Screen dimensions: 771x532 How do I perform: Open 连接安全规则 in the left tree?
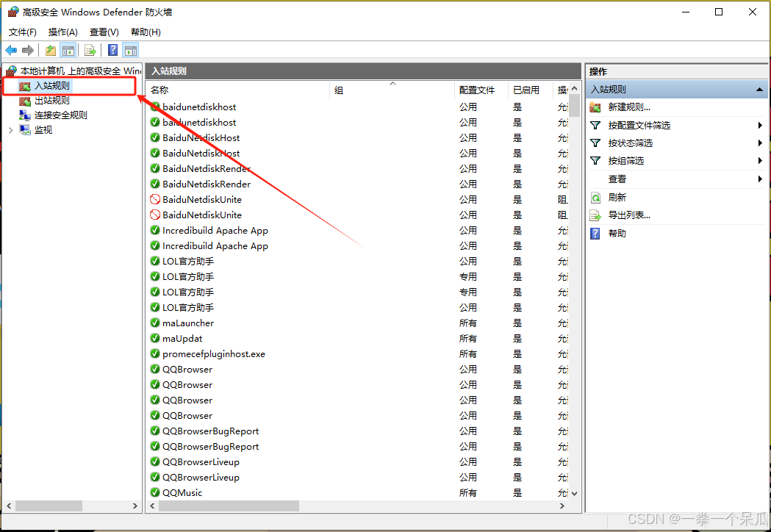coord(61,115)
